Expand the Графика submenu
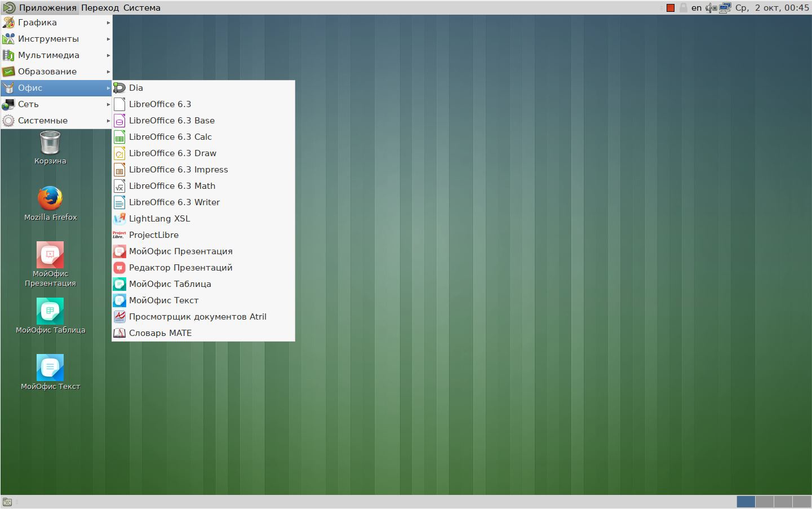This screenshot has height=509, width=812. [56, 23]
